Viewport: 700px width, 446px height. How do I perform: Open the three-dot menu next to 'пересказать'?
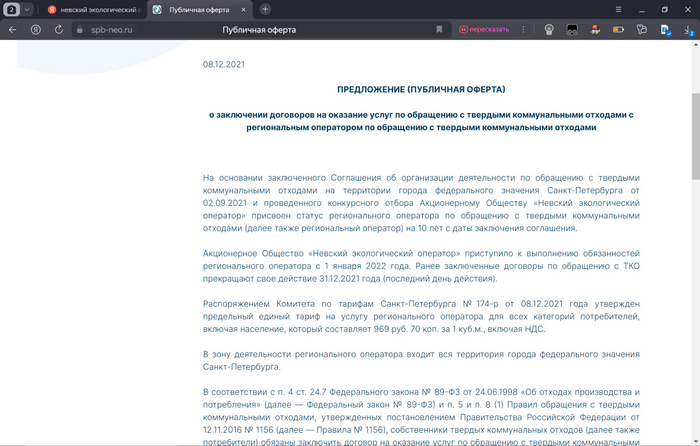(523, 29)
